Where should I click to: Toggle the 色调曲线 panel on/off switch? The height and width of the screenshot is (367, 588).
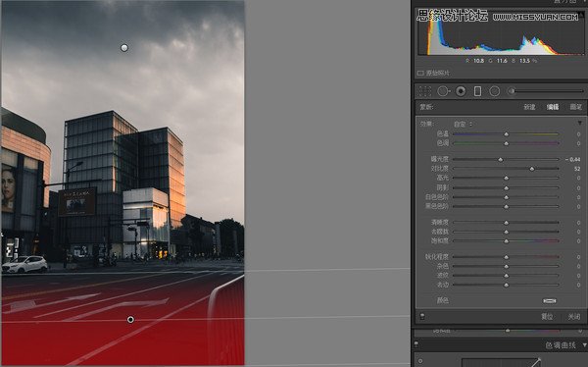[x=416, y=344]
